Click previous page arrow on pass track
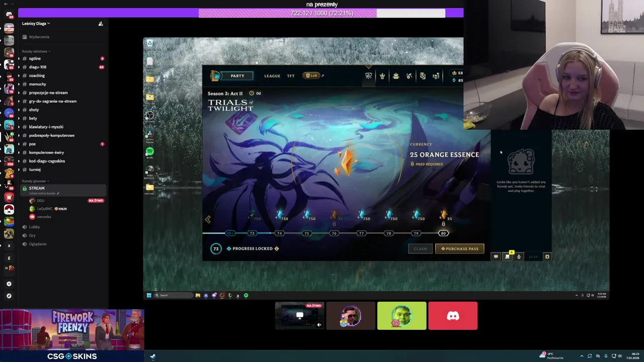644x362 pixels. (x=208, y=219)
